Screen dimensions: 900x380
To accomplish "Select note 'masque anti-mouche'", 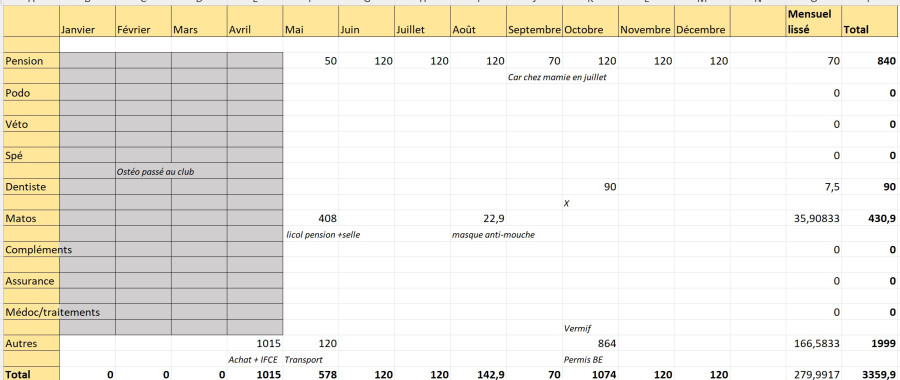I will click(x=493, y=234).
